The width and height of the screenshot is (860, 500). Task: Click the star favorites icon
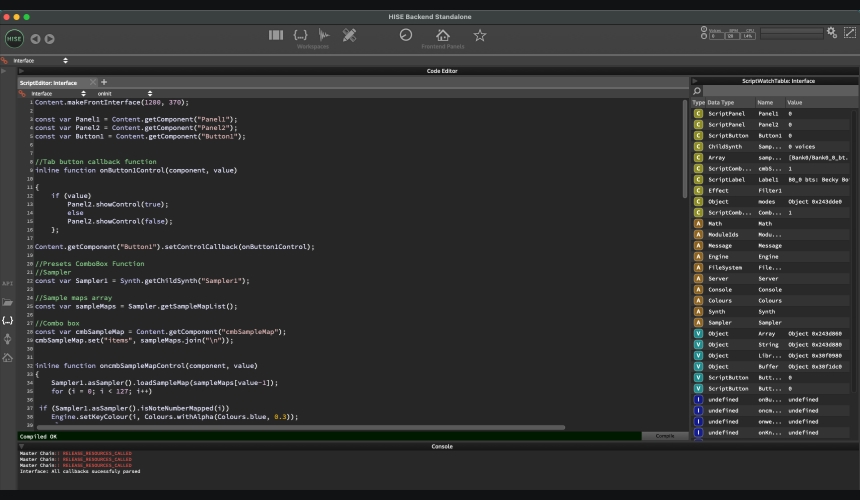[x=480, y=35]
